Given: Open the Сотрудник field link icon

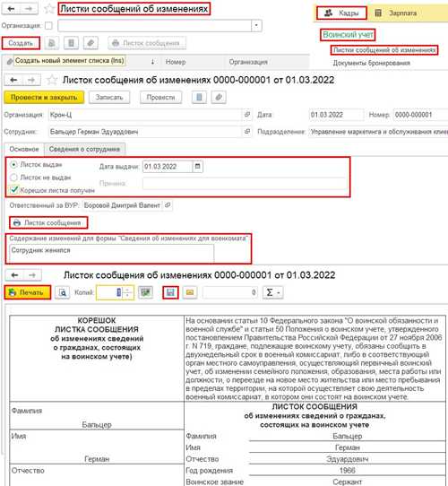Looking at the screenshot, I should point(247,132).
